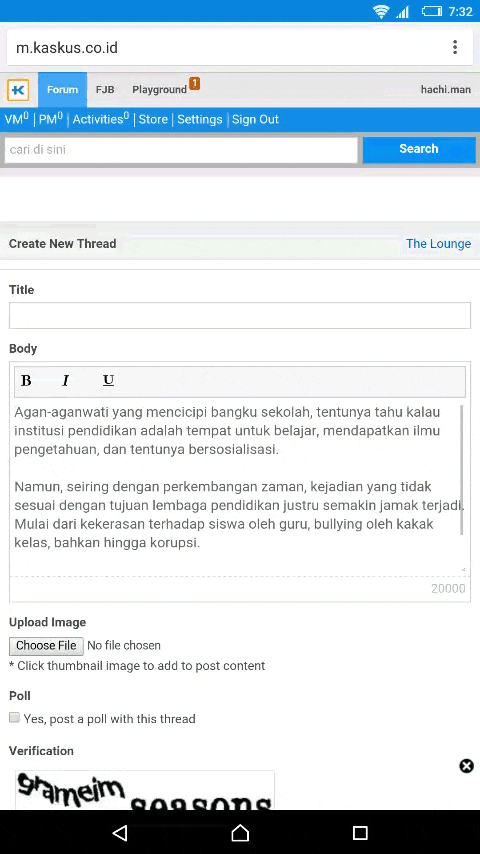
Task: Open the Playground tab
Action: pyautogui.click(x=159, y=90)
